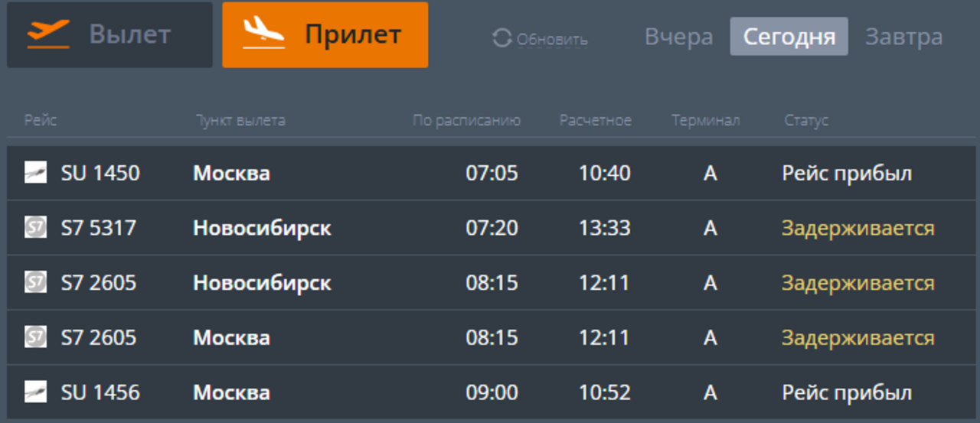Click the circular refresh arrows icon
Screen dimensions: 980x423
[x=501, y=38]
